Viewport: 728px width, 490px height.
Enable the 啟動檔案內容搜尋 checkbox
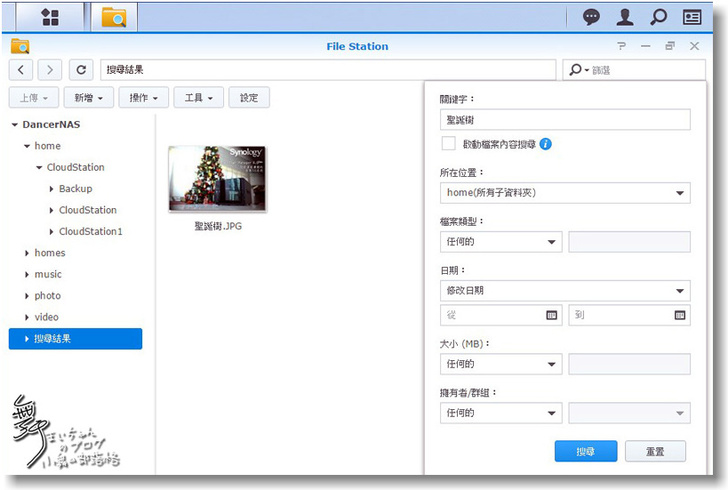point(449,144)
